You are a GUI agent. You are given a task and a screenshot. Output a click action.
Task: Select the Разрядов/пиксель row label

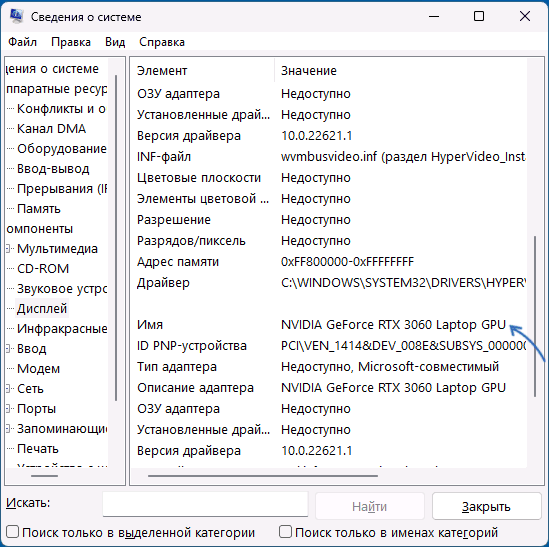click(191, 241)
